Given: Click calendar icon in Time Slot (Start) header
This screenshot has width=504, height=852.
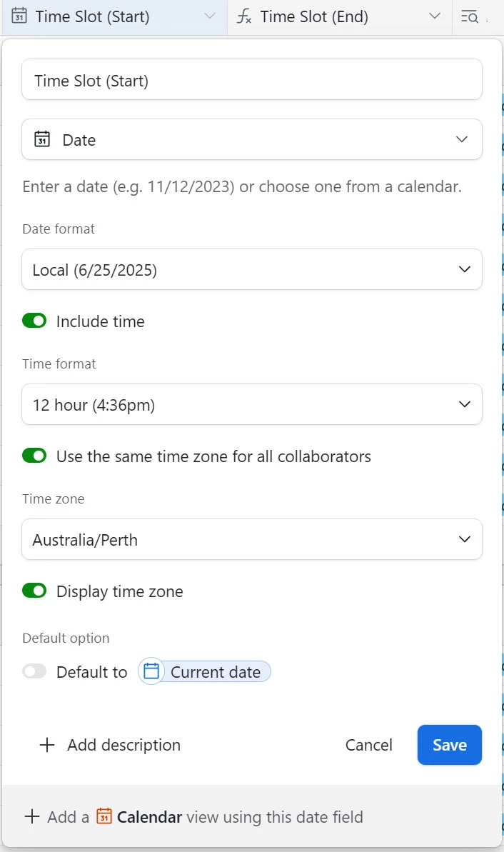Looking at the screenshot, I should coord(19,16).
